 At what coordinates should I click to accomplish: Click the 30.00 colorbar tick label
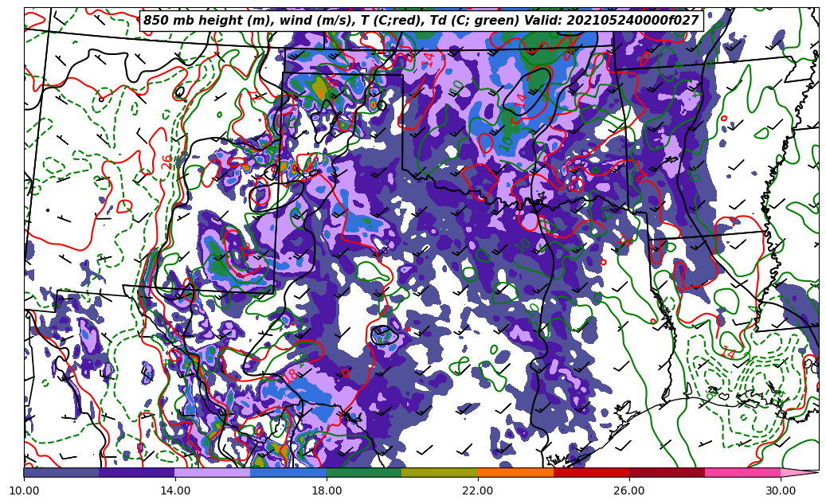[781, 490]
